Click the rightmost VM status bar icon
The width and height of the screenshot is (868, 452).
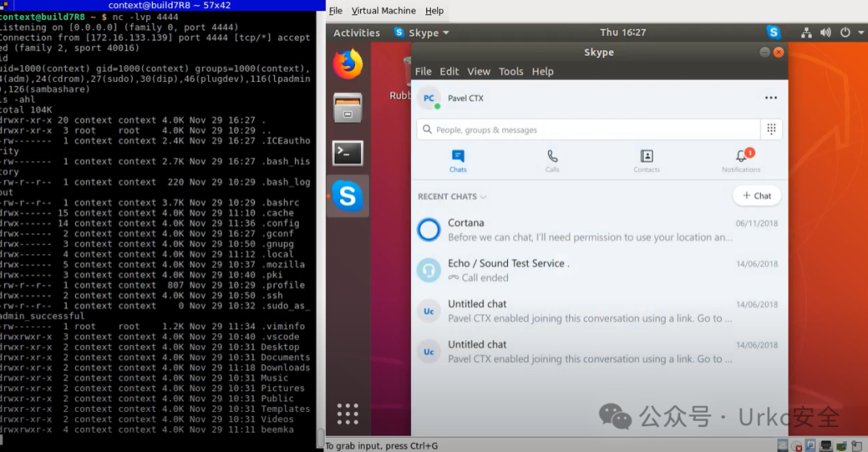857,446
